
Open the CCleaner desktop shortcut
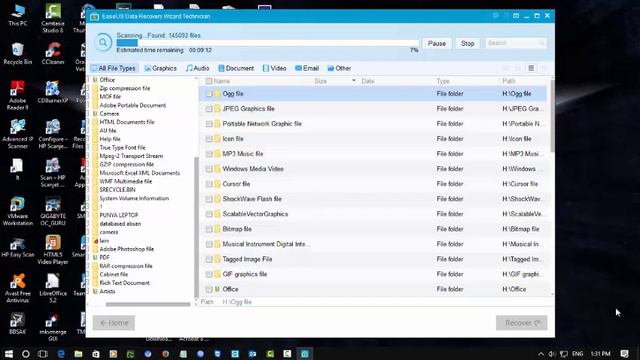click(53, 53)
